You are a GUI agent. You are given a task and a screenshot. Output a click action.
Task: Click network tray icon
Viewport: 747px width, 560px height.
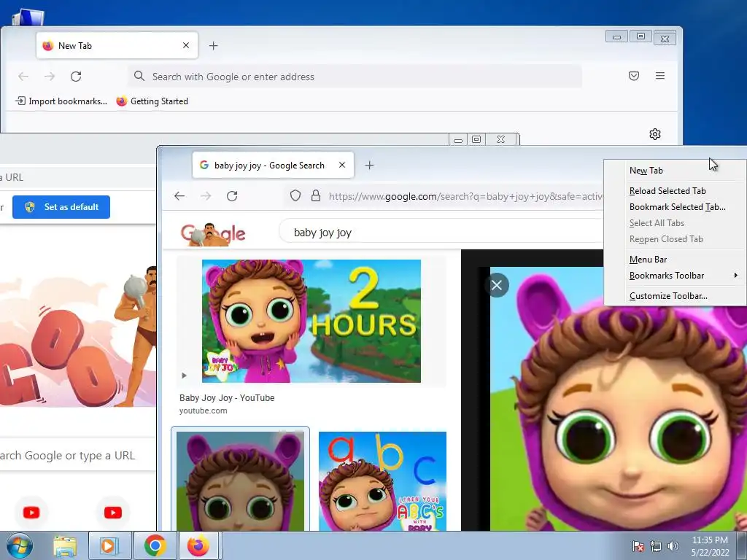coord(656,547)
